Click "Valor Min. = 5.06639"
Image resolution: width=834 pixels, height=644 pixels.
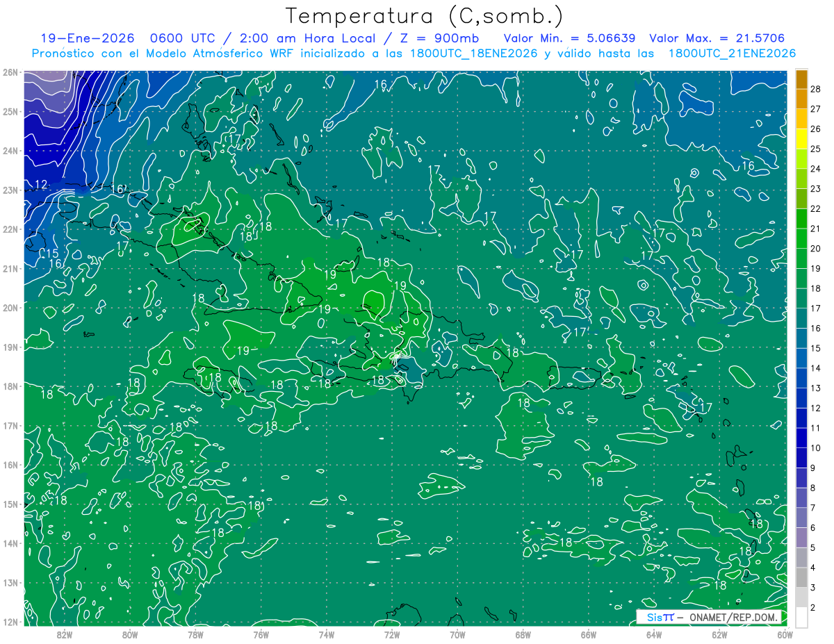tap(569, 38)
